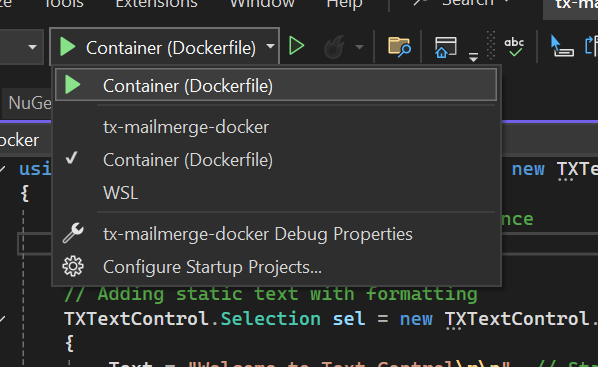This screenshot has width=598, height=367.
Task: Open the Hot Reload dropdown arrow
Action: tap(359, 47)
